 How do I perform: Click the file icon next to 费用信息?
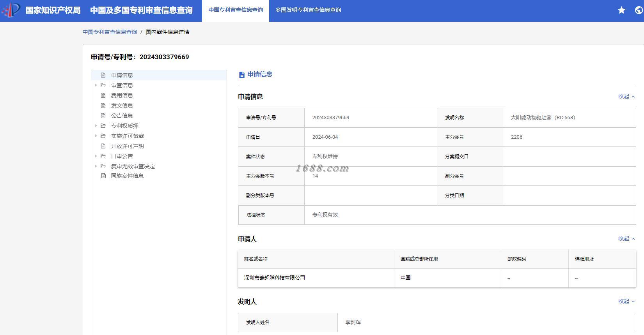click(103, 95)
